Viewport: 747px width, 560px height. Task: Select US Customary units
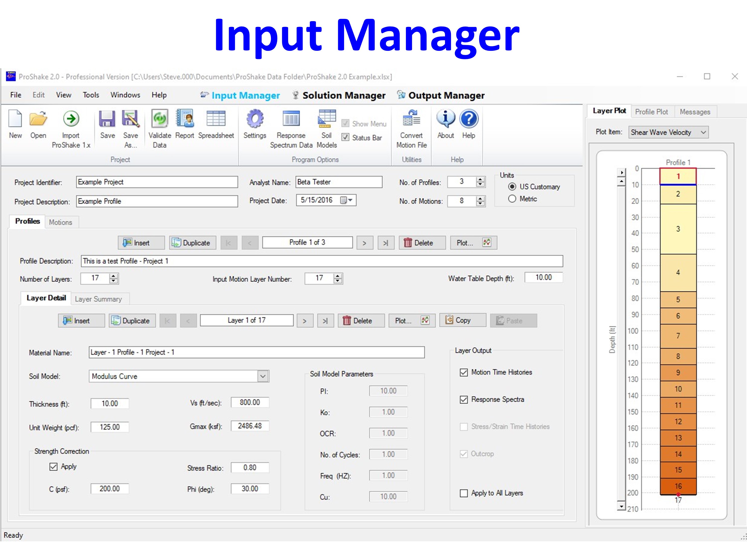(512, 187)
